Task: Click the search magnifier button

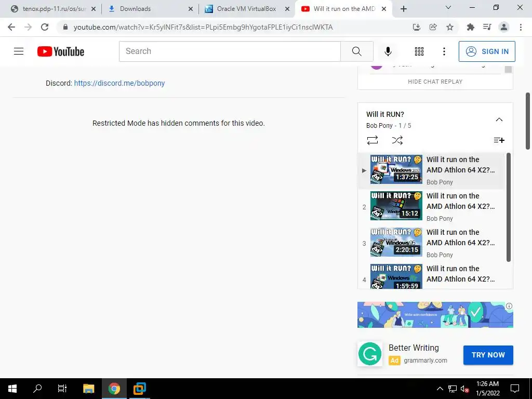Action: (x=356, y=51)
